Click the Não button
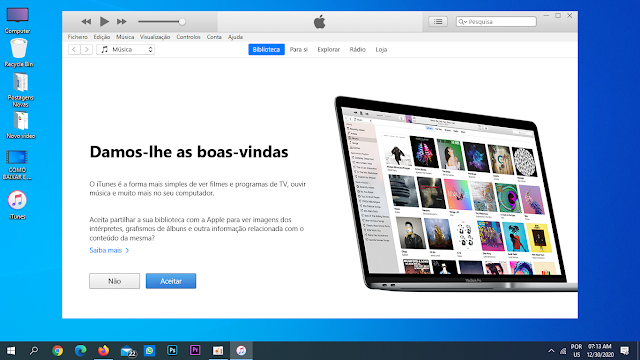 [114, 281]
